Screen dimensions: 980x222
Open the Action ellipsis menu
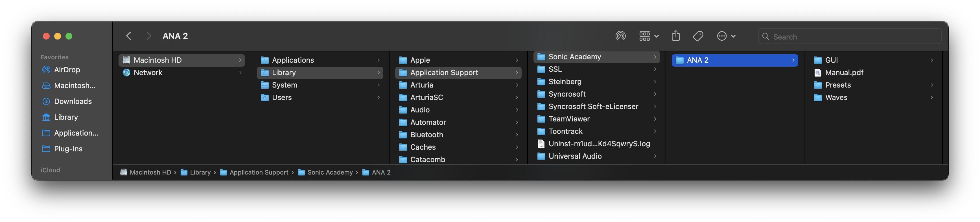click(x=726, y=36)
